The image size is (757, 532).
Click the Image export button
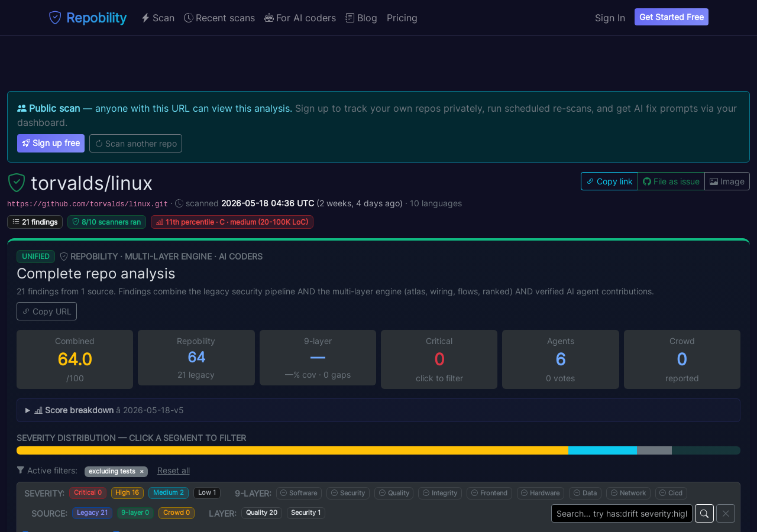727,181
